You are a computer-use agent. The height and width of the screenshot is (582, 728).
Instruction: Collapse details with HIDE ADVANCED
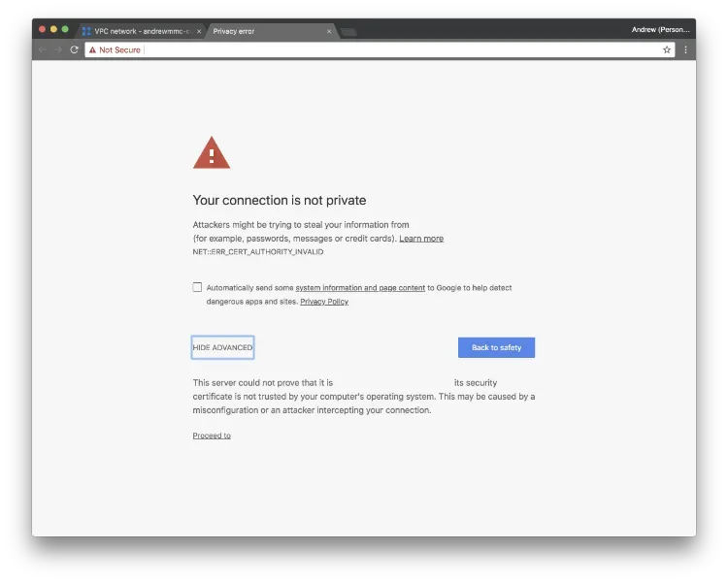222,347
